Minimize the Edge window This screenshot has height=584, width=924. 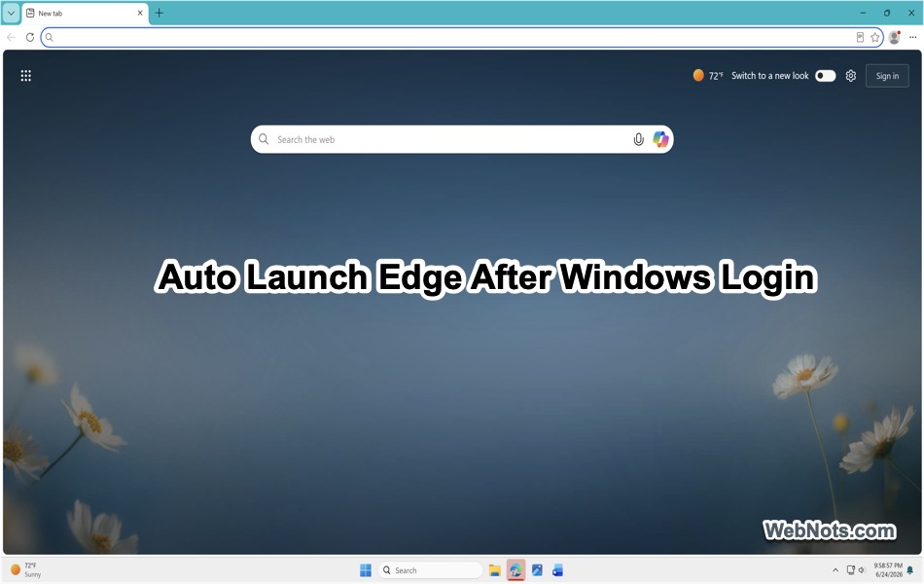[863, 13]
